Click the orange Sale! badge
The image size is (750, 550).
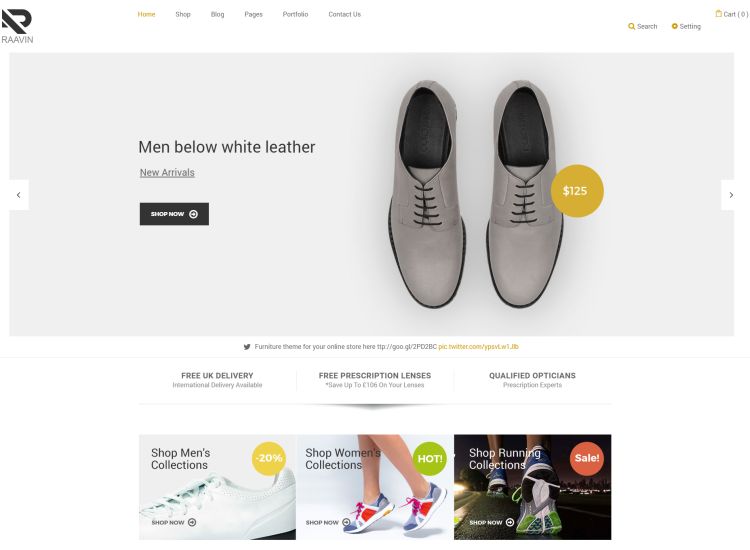click(x=586, y=458)
